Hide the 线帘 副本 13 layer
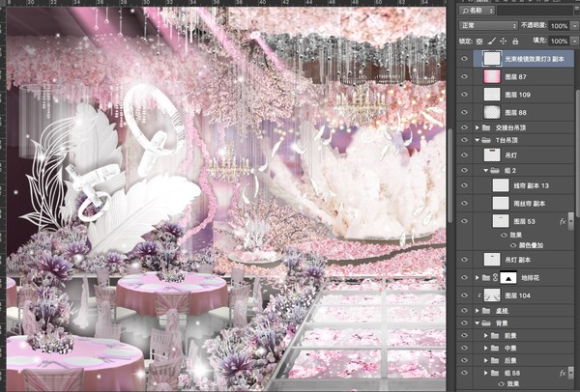 tap(465, 185)
